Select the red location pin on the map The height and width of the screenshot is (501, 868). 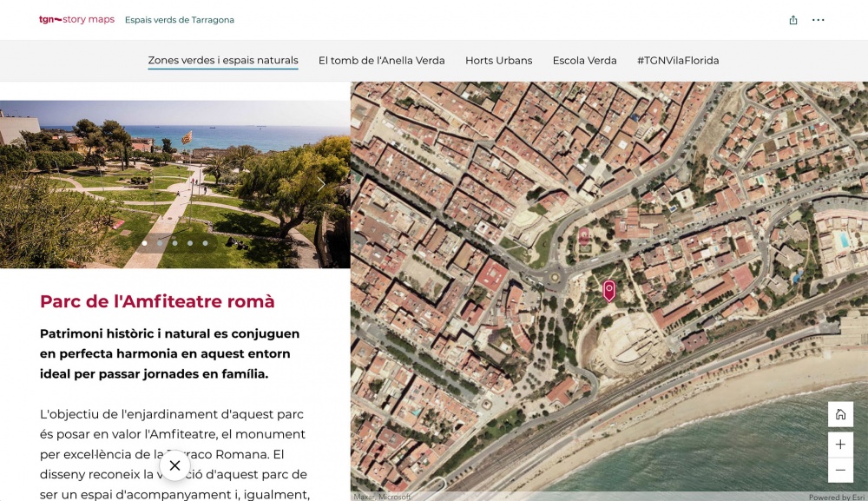(x=608, y=291)
